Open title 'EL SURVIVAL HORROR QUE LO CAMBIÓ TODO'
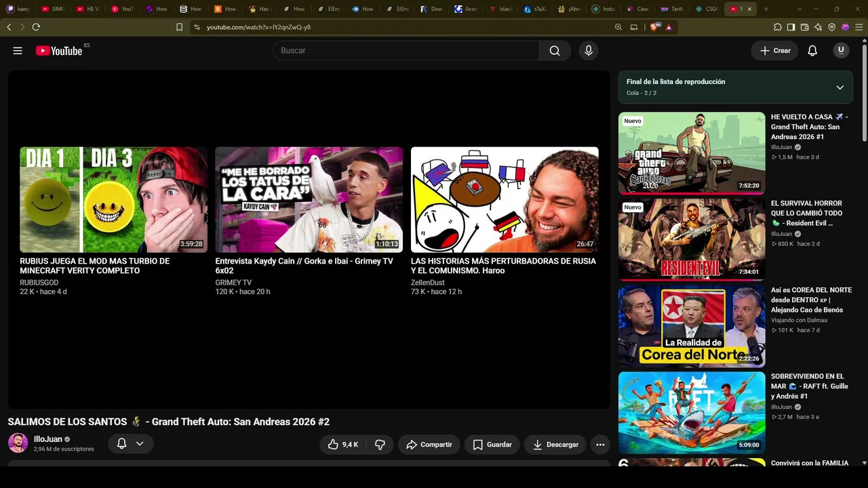 807,213
